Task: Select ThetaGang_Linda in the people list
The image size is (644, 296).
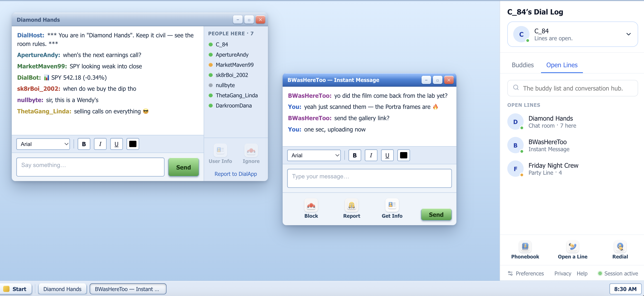Action: pyautogui.click(x=236, y=95)
